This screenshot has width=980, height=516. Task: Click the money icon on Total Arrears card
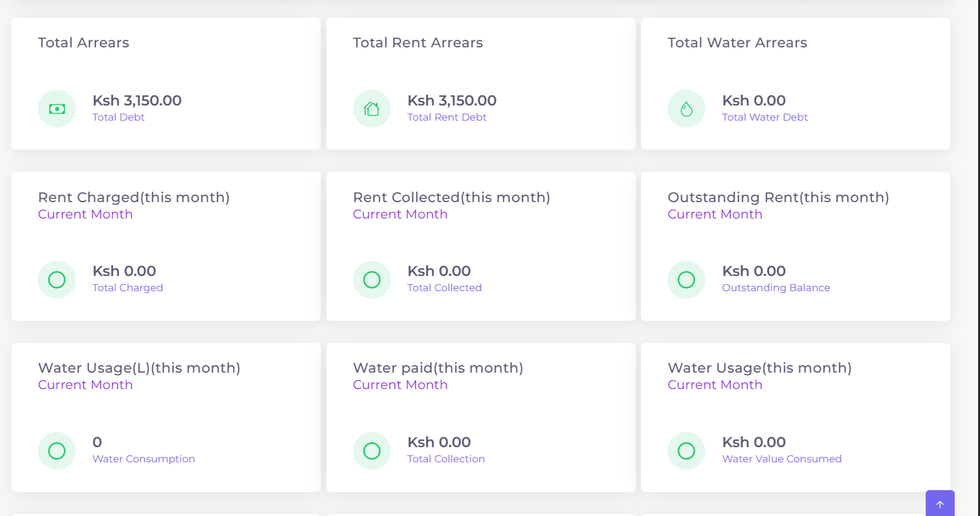click(57, 108)
